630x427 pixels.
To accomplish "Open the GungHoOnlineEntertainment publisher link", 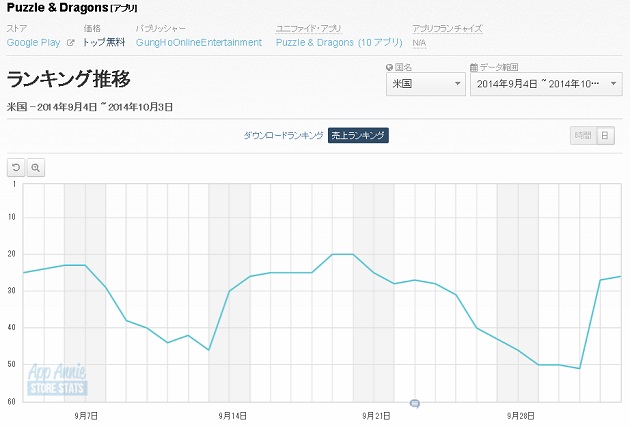I will [199, 43].
